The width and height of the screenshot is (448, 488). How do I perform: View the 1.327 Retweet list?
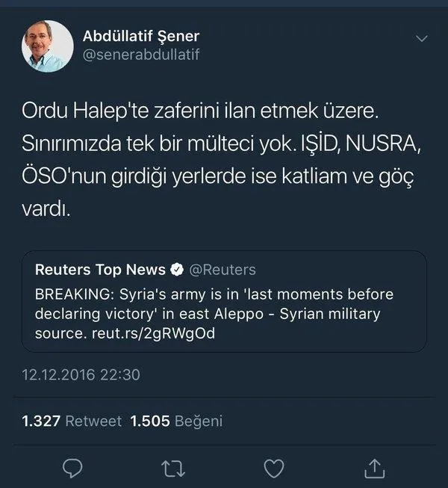click(72, 421)
